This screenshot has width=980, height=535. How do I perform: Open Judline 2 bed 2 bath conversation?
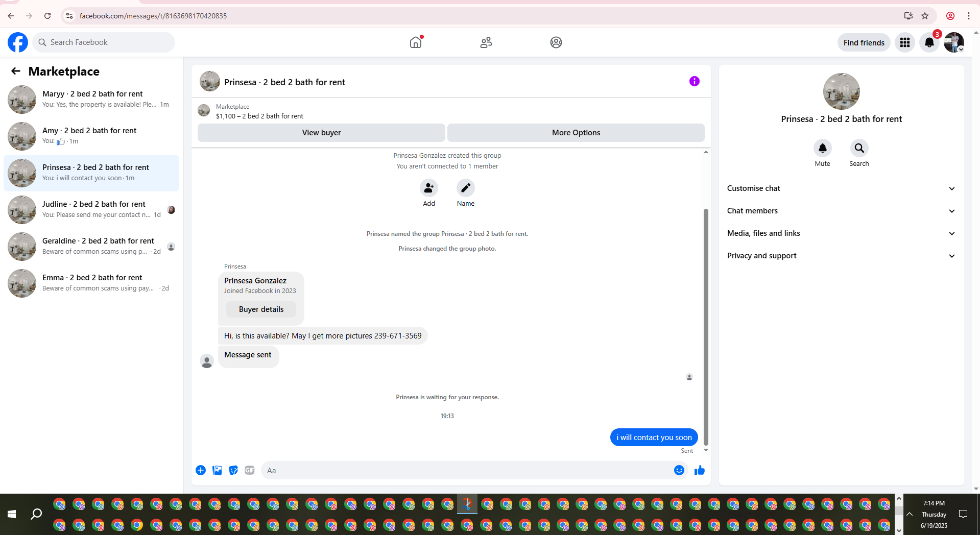pos(91,209)
